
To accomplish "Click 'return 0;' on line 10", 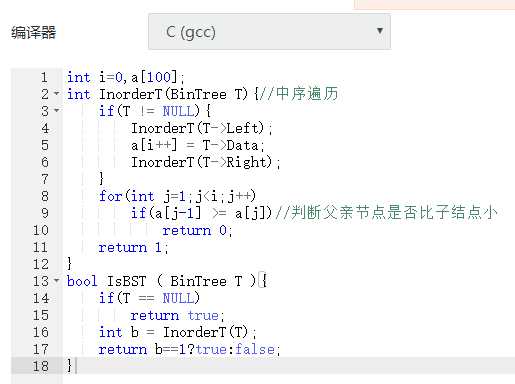I will [197, 230].
